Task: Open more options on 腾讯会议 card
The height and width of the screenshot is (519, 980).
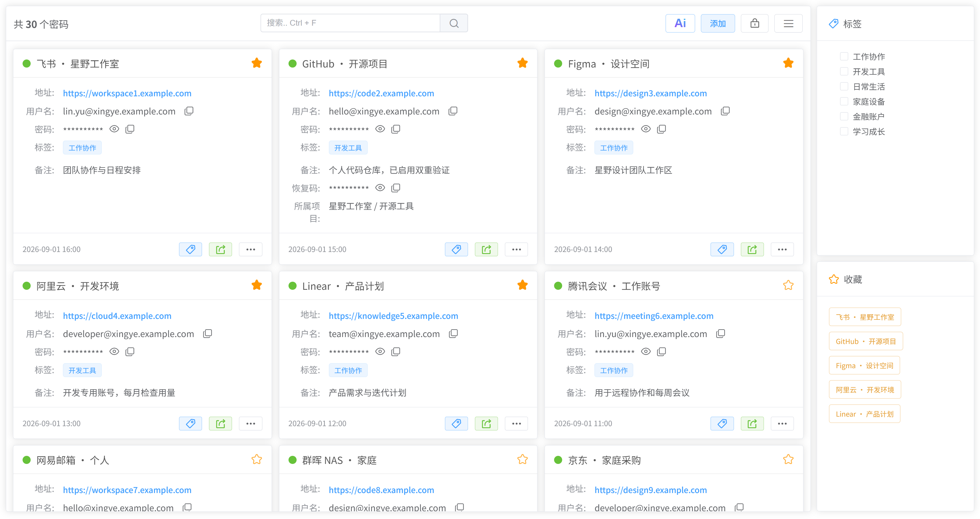Action: tap(782, 424)
